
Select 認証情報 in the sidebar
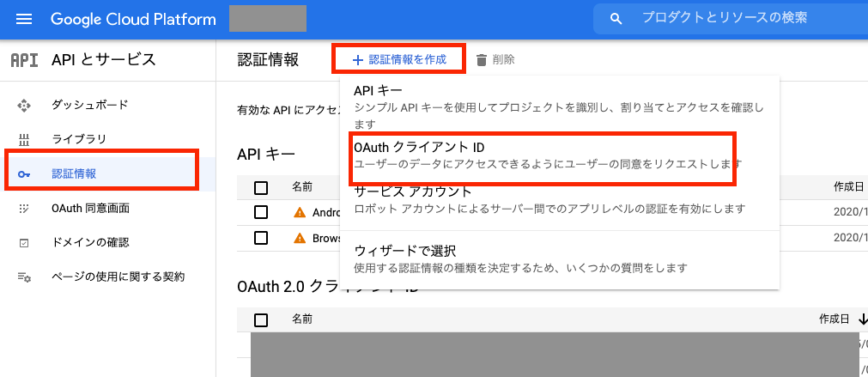(108, 173)
